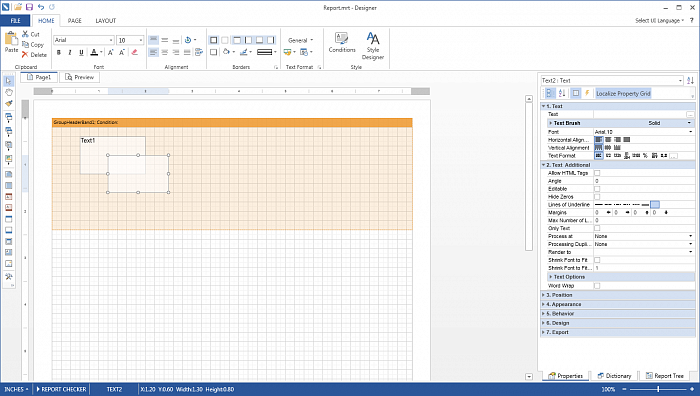Decrease the font size with Shrink Font
The image size is (700, 396).
pos(121,52)
